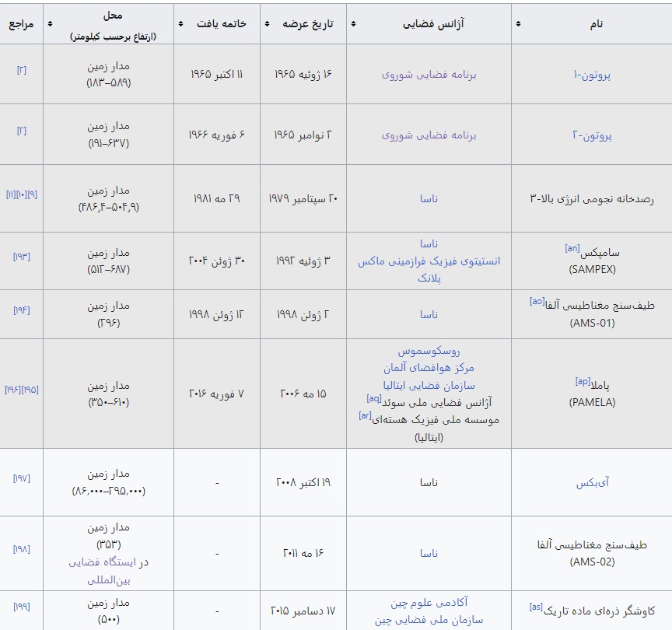Open ناسا link in AMS-01 row
The width and height of the screenshot is (672, 630).
tap(429, 314)
